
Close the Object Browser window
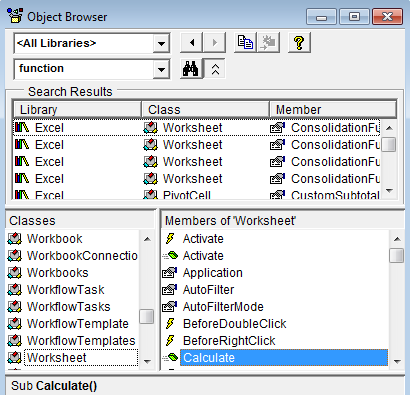(x=388, y=17)
